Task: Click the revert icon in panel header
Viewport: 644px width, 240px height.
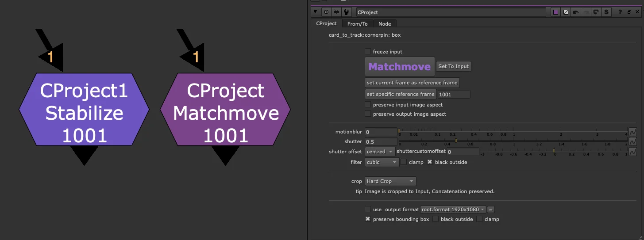Action: pyautogui.click(x=596, y=12)
